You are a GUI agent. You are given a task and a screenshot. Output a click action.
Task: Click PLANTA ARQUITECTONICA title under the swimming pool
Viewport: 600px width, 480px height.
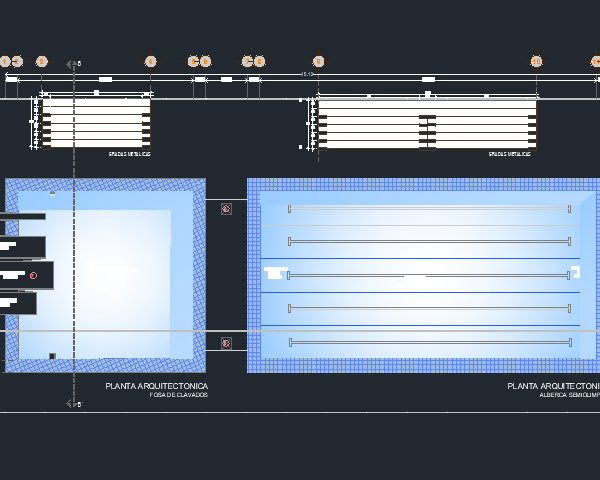pos(554,386)
